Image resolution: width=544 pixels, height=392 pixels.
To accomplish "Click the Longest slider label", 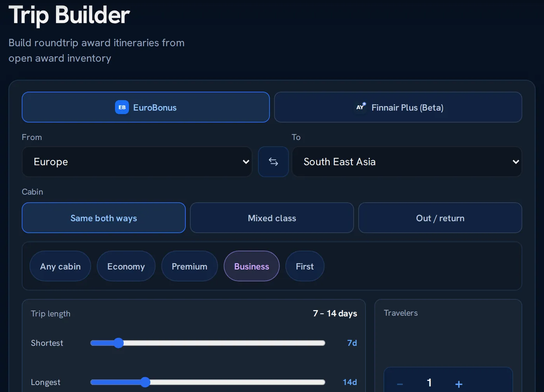I will 45,382.
